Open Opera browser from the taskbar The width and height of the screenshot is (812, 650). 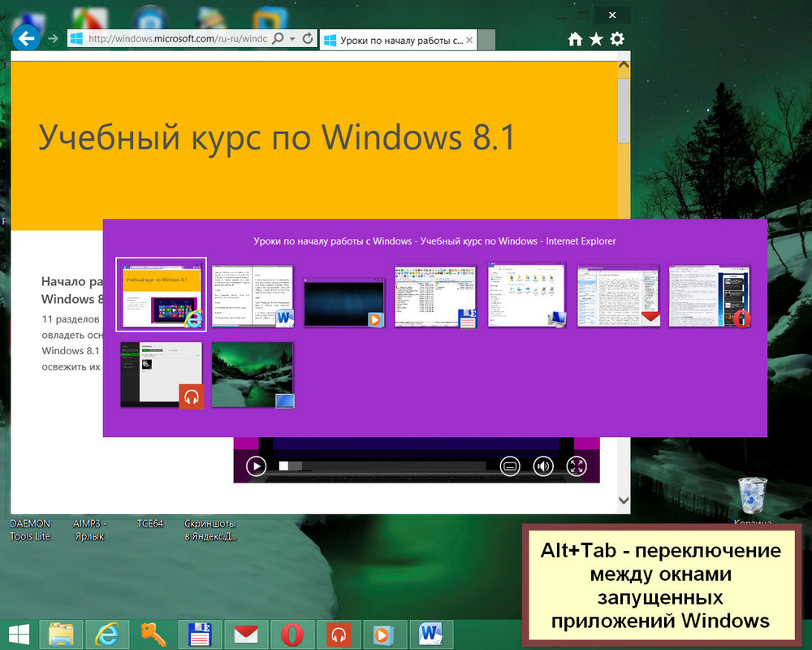tap(292, 635)
